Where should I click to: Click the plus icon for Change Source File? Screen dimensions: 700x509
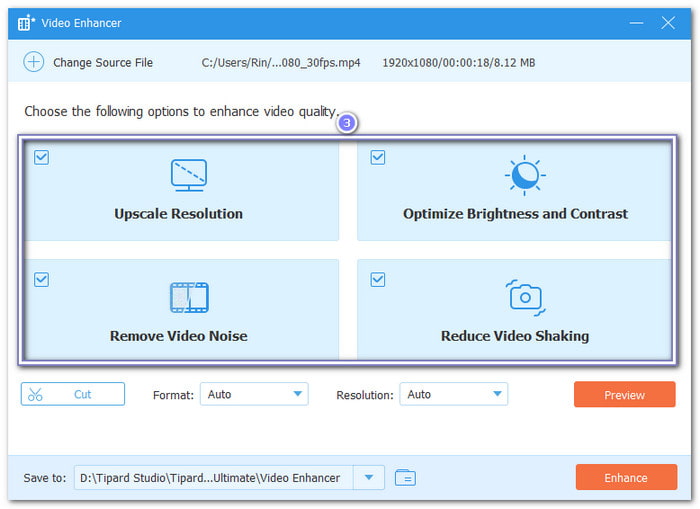33,62
